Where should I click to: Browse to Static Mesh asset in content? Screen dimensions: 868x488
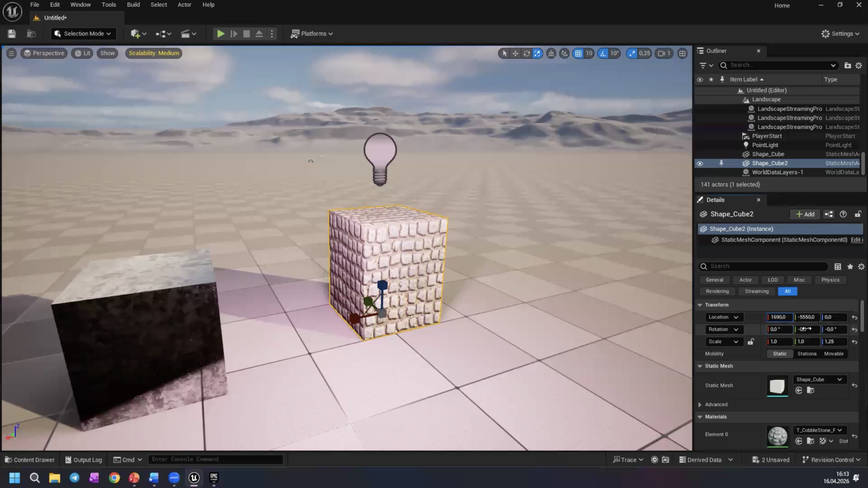point(810,391)
